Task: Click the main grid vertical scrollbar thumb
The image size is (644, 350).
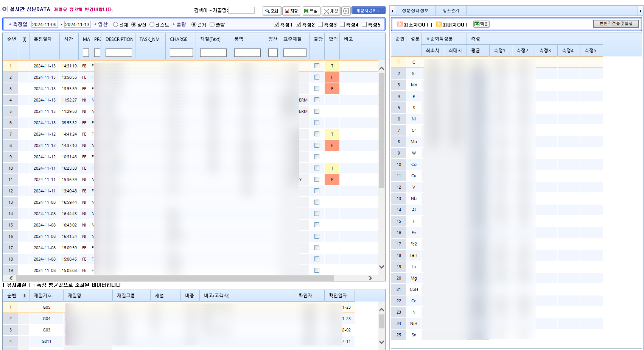Action: 381,130
